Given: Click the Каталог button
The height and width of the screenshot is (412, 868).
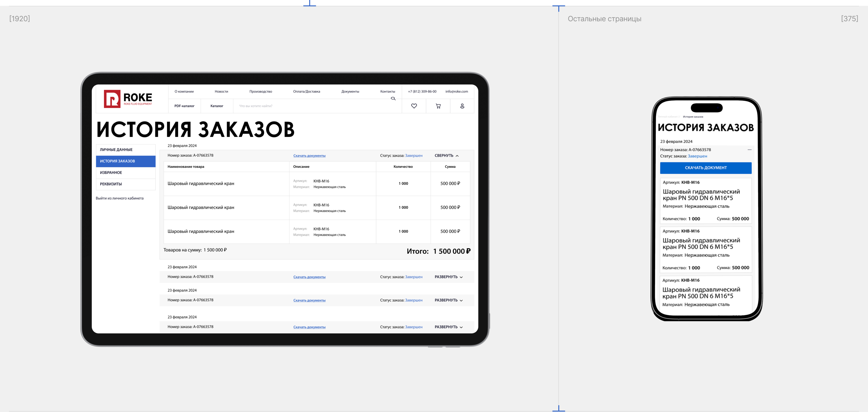Looking at the screenshot, I should pos(217,106).
